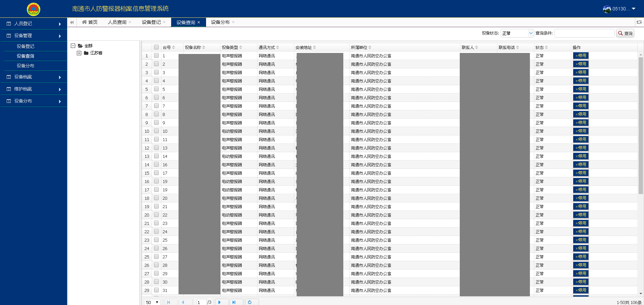Click the 设备类型 column sort icon
The height and width of the screenshot is (305, 644).
241,48
